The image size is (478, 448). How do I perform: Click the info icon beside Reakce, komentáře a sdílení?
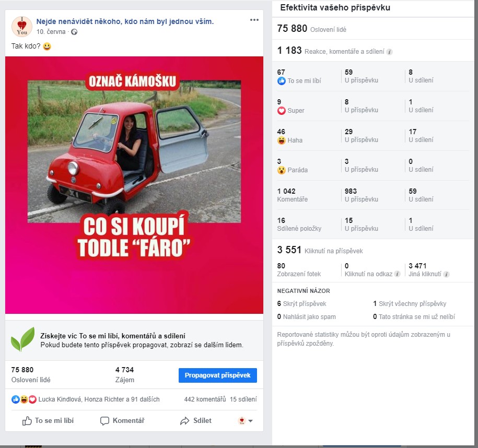tap(389, 52)
